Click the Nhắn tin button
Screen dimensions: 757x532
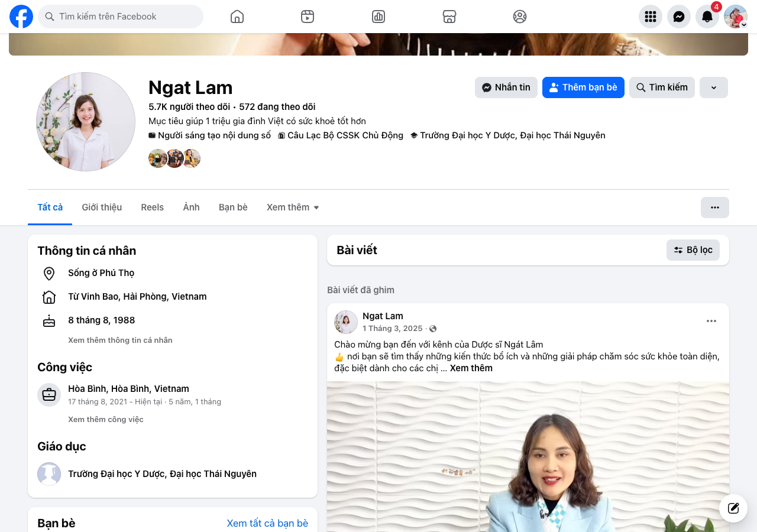coord(506,87)
